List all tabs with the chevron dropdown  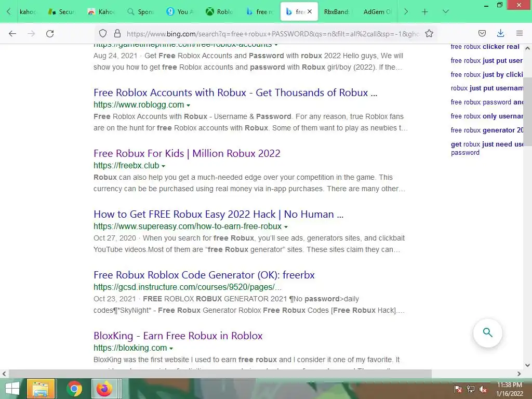[446, 12]
